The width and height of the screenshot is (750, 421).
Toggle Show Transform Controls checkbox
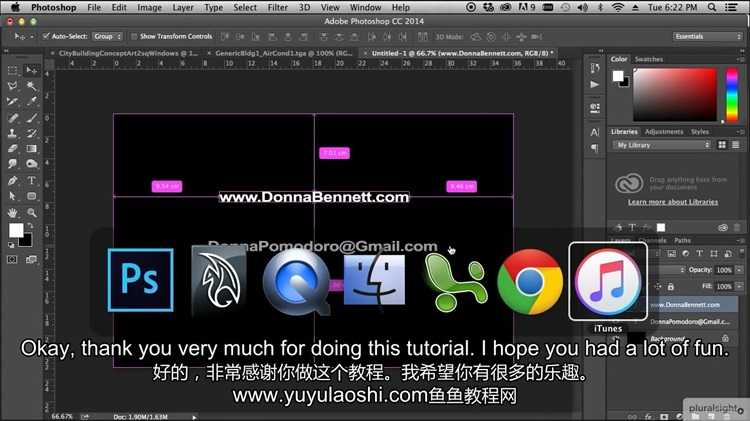pos(134,36)
